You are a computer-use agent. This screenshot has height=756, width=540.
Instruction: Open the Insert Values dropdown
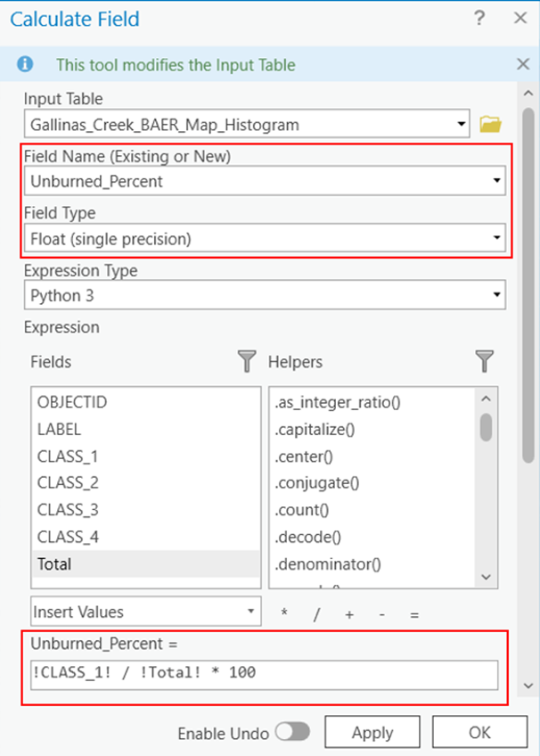[250, 612]
